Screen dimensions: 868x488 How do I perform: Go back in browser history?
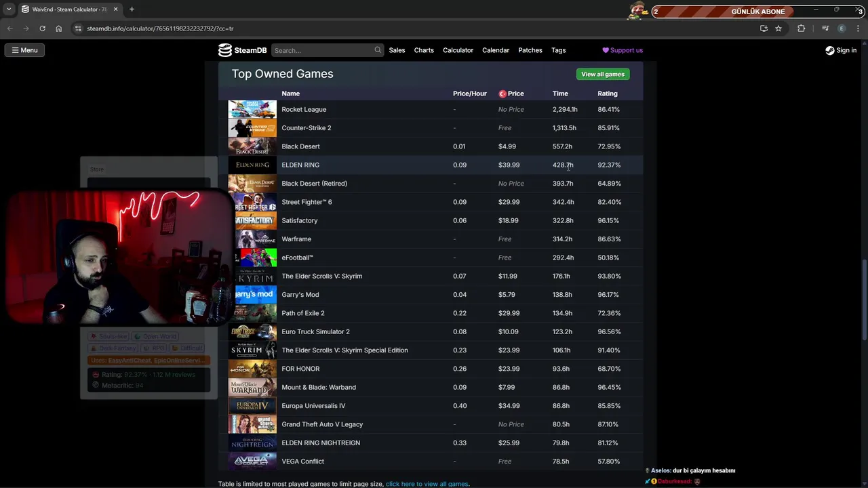9,28
